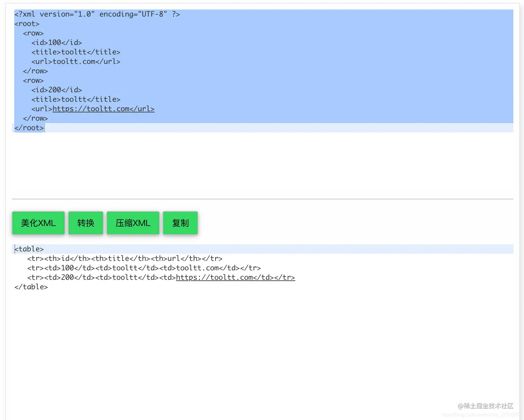Click the 复制 button
Screen dimensions: 524x420
(180, 223)
